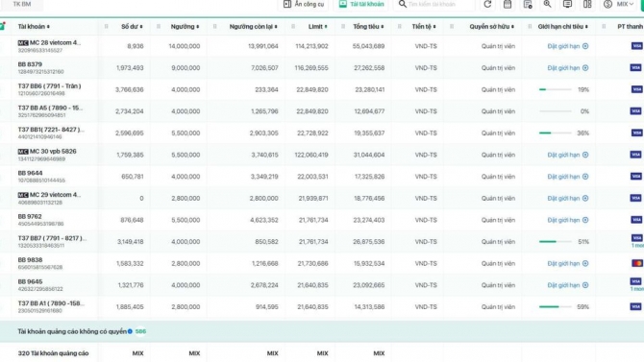This screenshot has width=644, height=362.
Task: Click 'Đặt giới hạn' for MC 30 vpb 5826
Action: point(568,156)
